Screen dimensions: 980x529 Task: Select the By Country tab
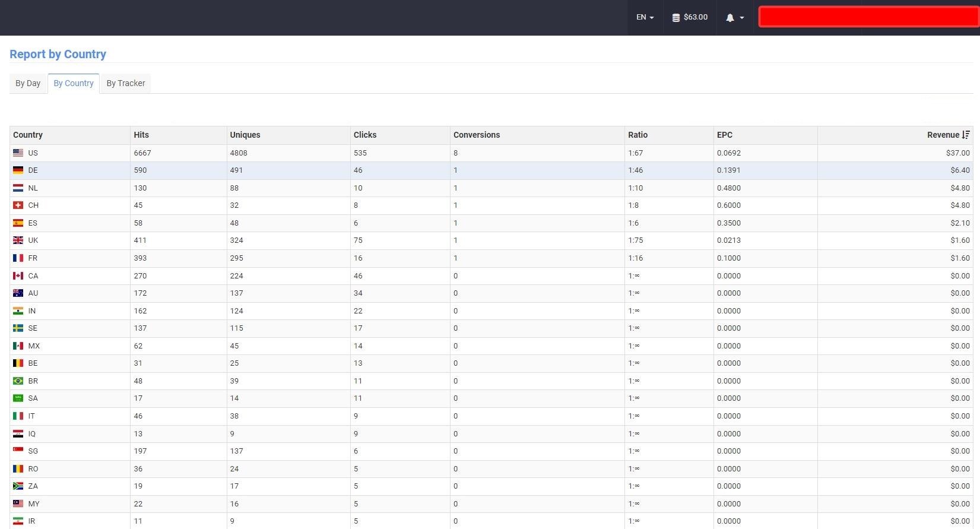(74, 83)
